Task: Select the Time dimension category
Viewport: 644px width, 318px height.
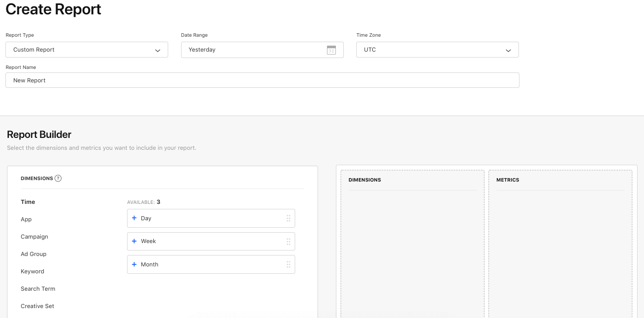Action: click(28, 202)
